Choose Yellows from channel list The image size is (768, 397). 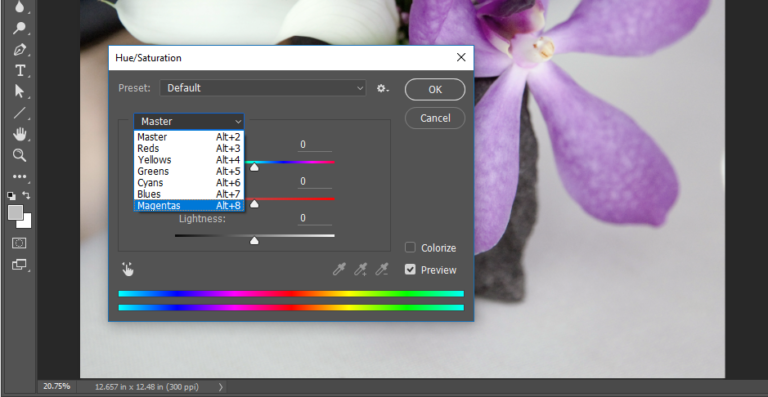click(189, 160)
